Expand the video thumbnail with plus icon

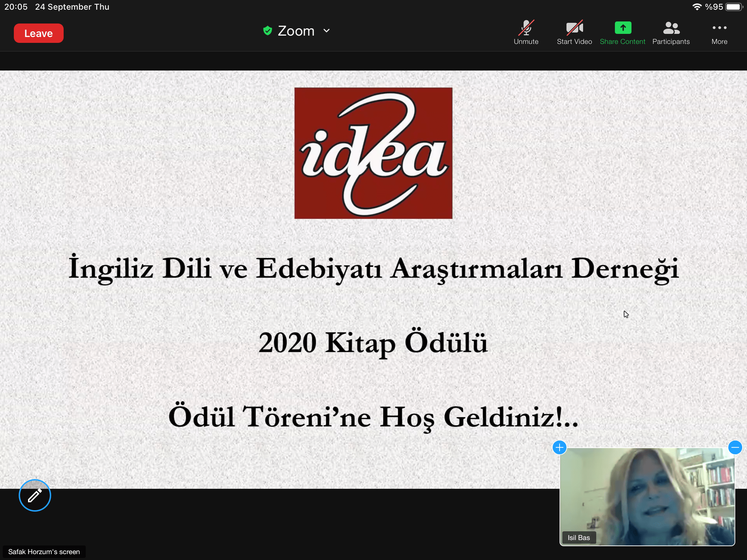[559, 447]
